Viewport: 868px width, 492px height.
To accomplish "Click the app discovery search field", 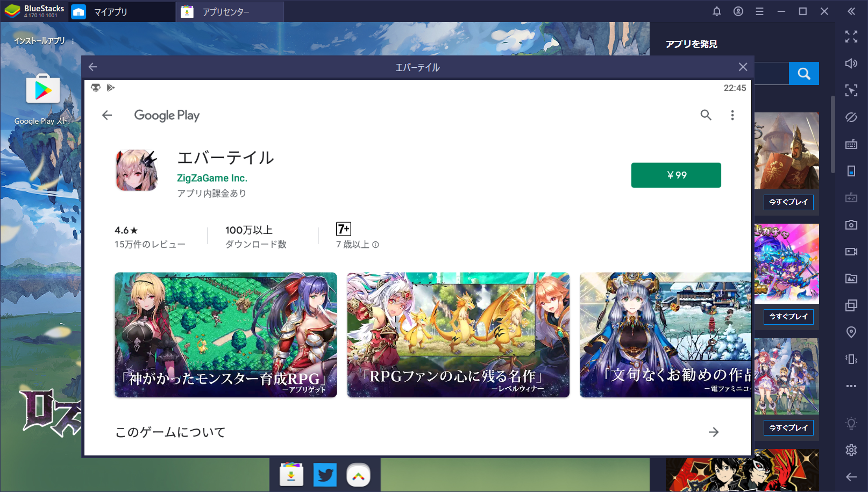I will pyautogui.click(x=772, y=74).
